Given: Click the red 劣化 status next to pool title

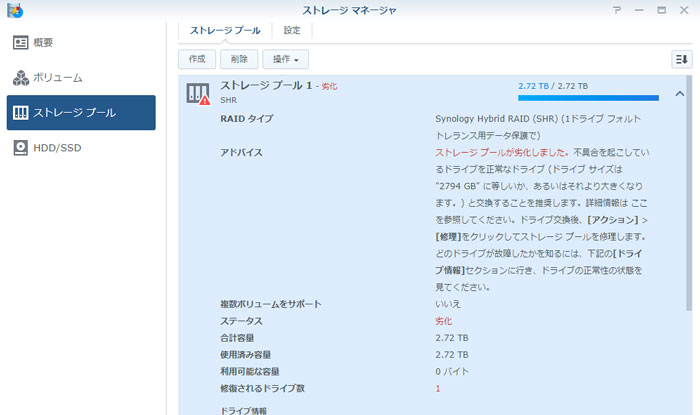Looking at the screenshot, I should 329,87.
